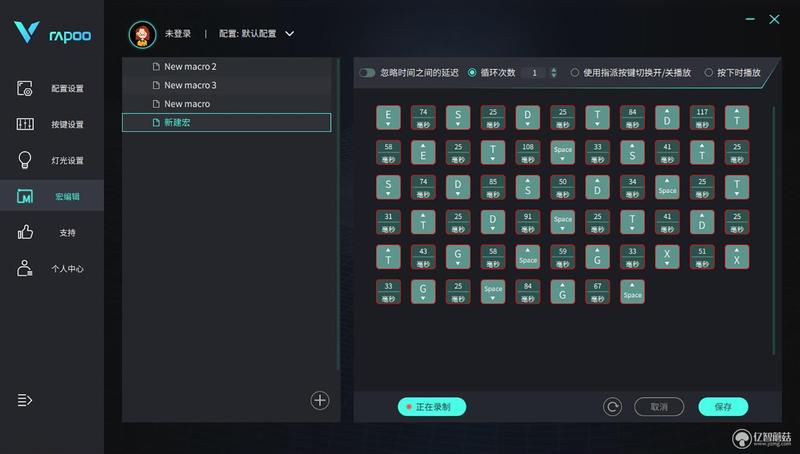Select the 31 ms delay step
Image resolution: width=800 pixels, height=454 pixels.
point(388,222)
